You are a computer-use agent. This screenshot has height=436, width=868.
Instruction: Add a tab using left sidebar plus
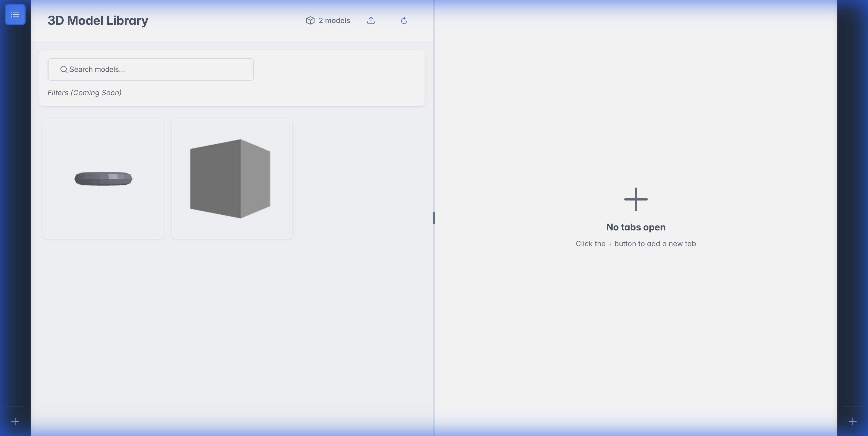pos(15,422)
